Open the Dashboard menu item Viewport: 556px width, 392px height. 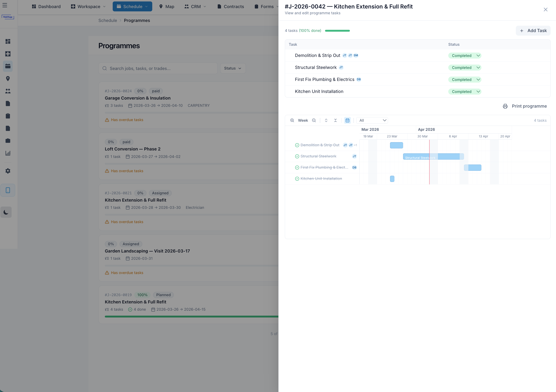pos(46,7)
